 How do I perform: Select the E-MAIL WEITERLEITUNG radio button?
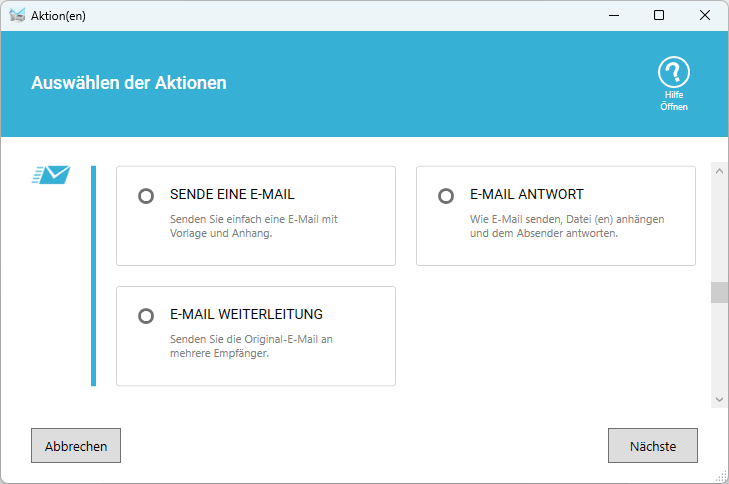pyautogui.click(x=146, y=316)
